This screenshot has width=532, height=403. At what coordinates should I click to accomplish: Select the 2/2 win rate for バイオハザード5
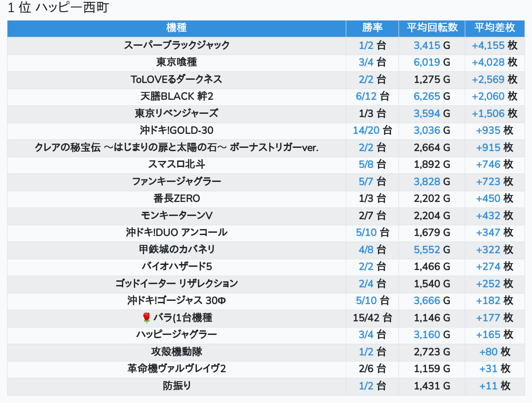point(366,267)
